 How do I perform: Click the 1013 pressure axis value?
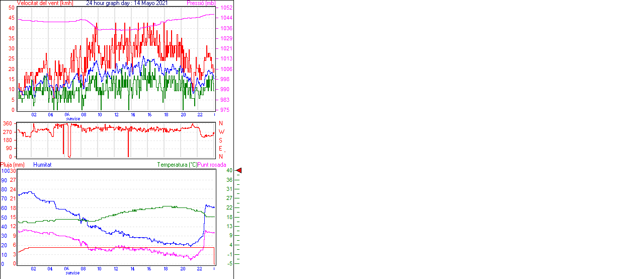tap(226, 59)
